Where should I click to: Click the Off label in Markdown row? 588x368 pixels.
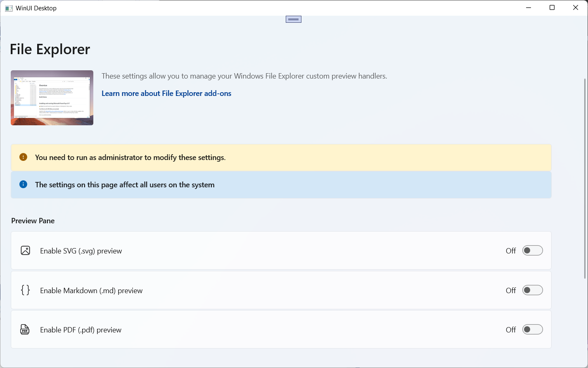(511, 291)
